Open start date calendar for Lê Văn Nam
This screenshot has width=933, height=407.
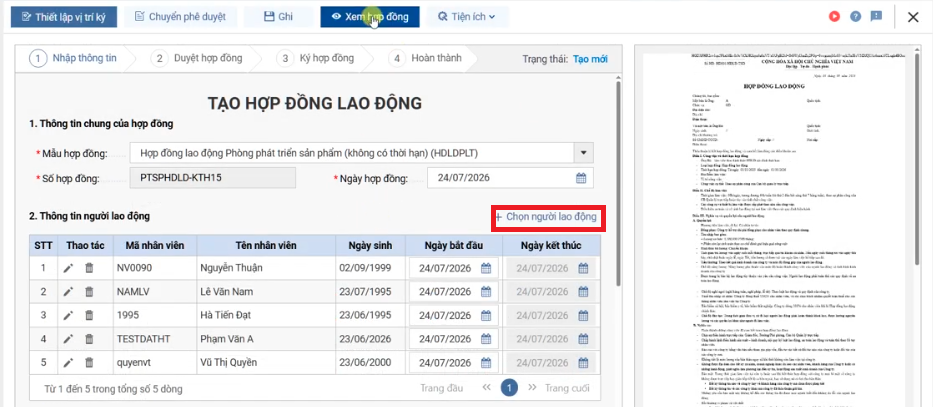(x=486, y=292)
